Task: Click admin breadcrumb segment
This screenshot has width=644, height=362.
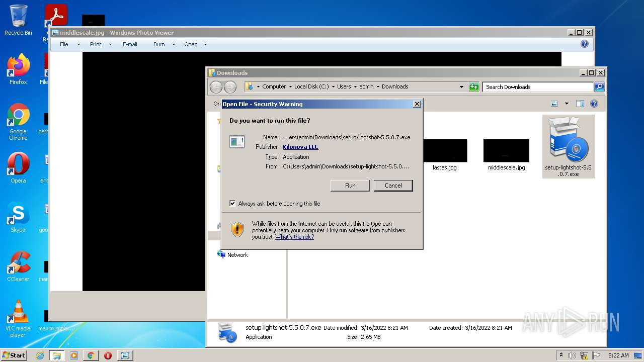Action: (366, 86)
